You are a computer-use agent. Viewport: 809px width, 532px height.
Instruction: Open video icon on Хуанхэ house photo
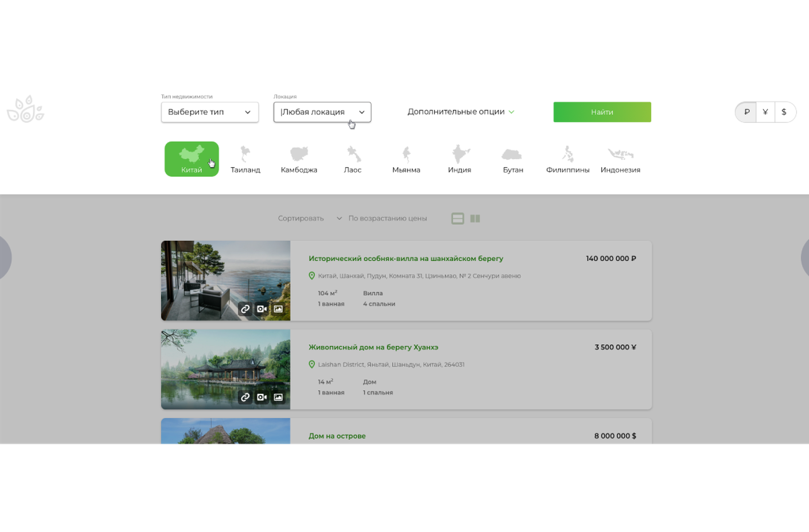pyautogui.click(x=262, y=397)
